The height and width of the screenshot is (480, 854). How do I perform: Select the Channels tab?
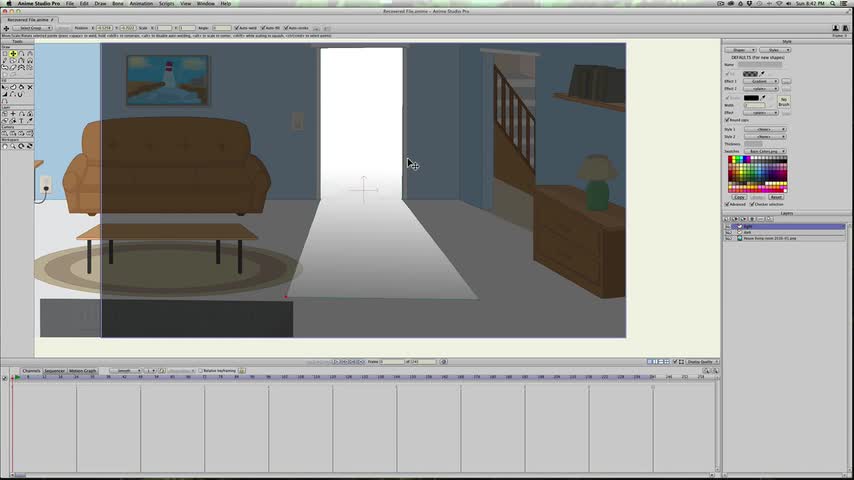(32, 370)
